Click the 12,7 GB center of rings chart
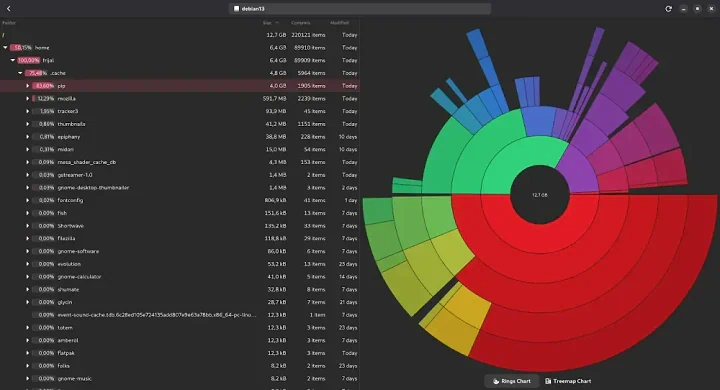The width and height of the screenshot is (720, 390). click(540, 195)
